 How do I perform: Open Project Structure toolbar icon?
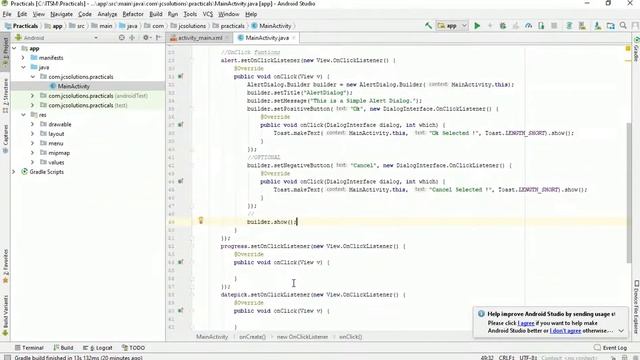[x=611, y=26]
